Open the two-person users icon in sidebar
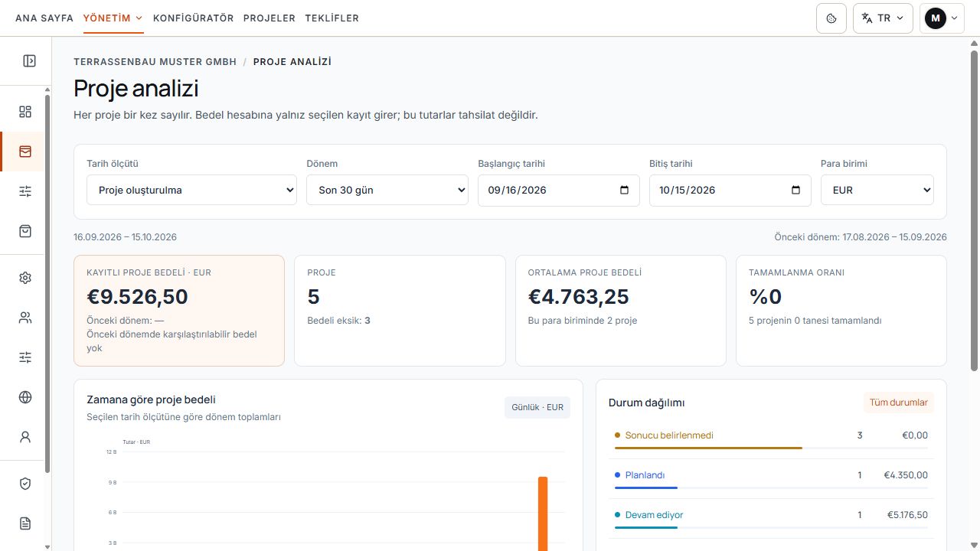 pyautogui.click(x=25, y=318)
